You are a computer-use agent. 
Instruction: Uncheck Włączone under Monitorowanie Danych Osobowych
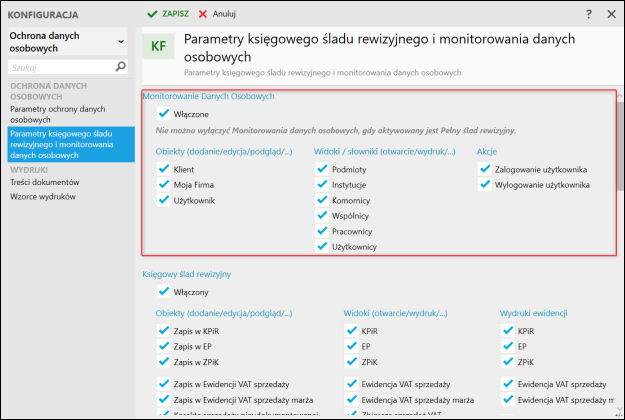[x=164, y=114]
